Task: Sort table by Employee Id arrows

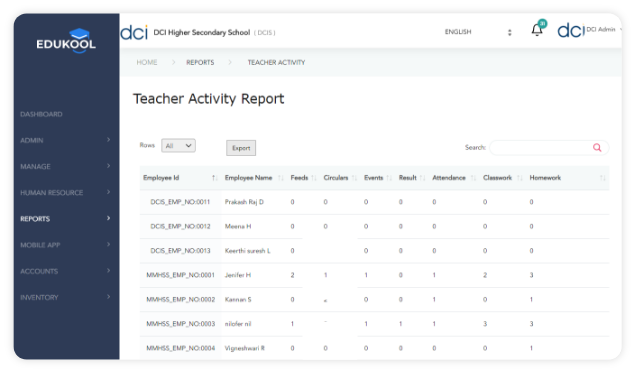Action: (215, 178)
